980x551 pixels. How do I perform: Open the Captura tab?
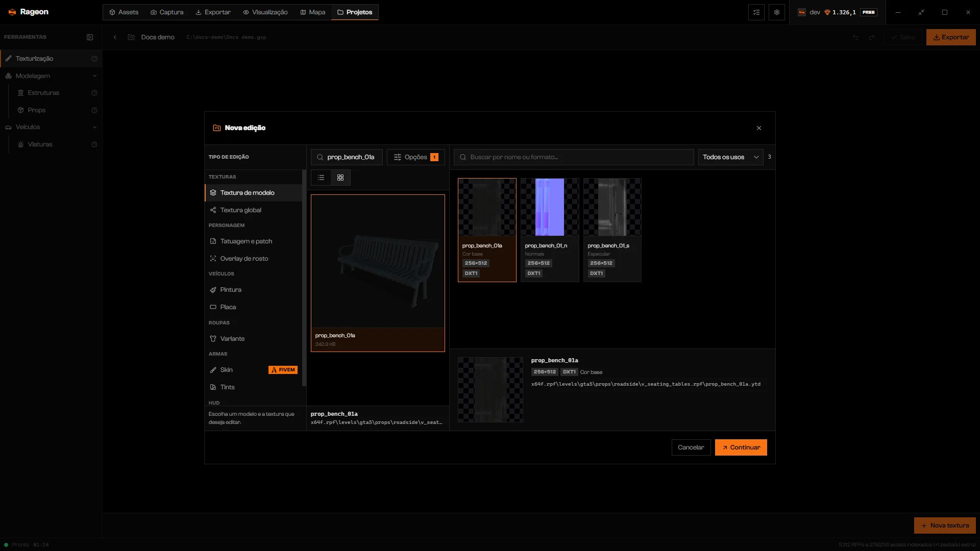[x=167, y=12]
